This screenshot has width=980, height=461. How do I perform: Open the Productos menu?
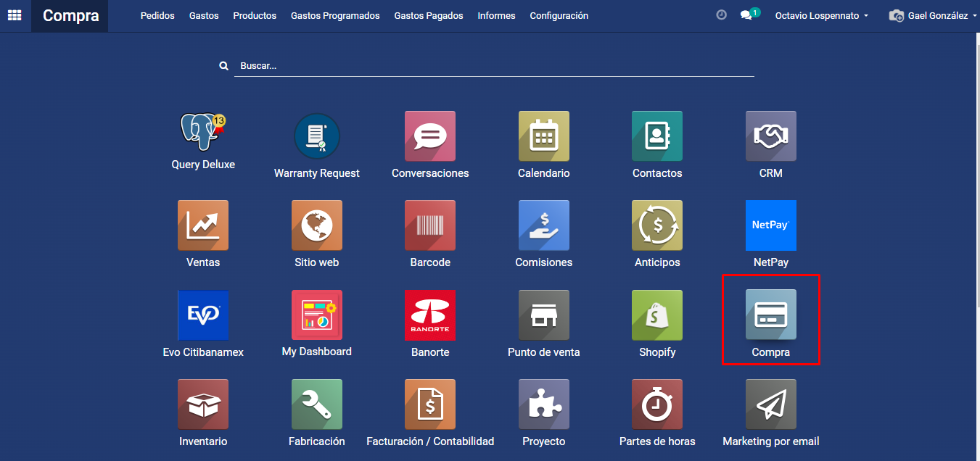255,15
